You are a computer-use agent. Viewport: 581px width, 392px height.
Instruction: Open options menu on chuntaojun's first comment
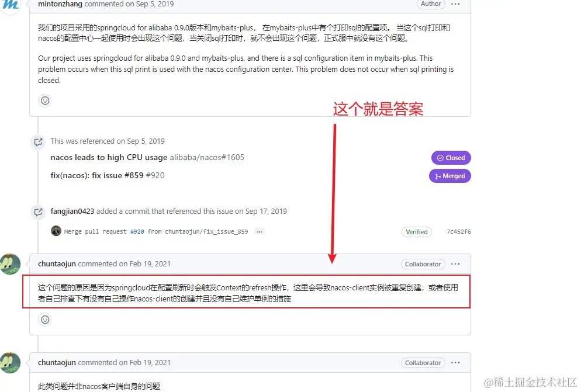(455, 264)
